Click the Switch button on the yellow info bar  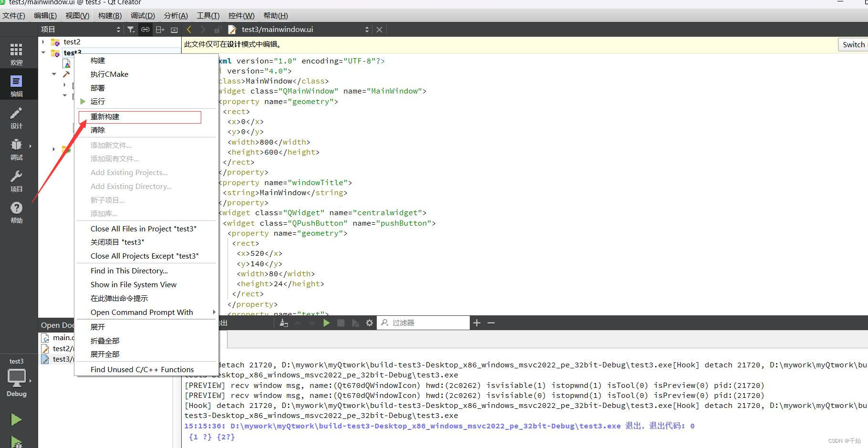853,44
